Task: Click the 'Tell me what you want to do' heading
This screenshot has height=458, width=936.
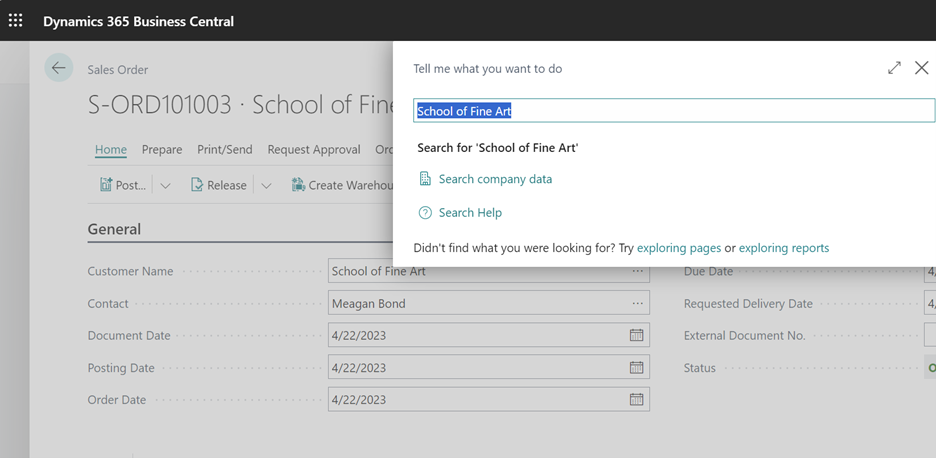Action: pos(488,69)
